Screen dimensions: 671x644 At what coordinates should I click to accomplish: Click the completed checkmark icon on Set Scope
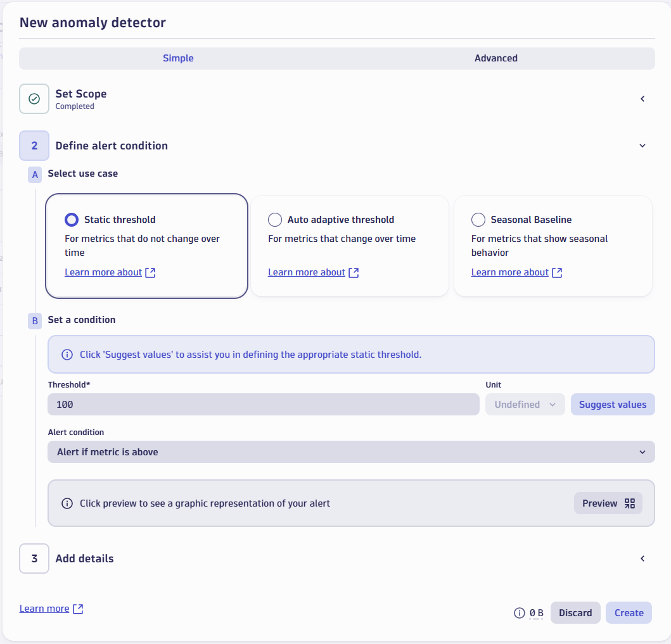(x=34, y=99)
